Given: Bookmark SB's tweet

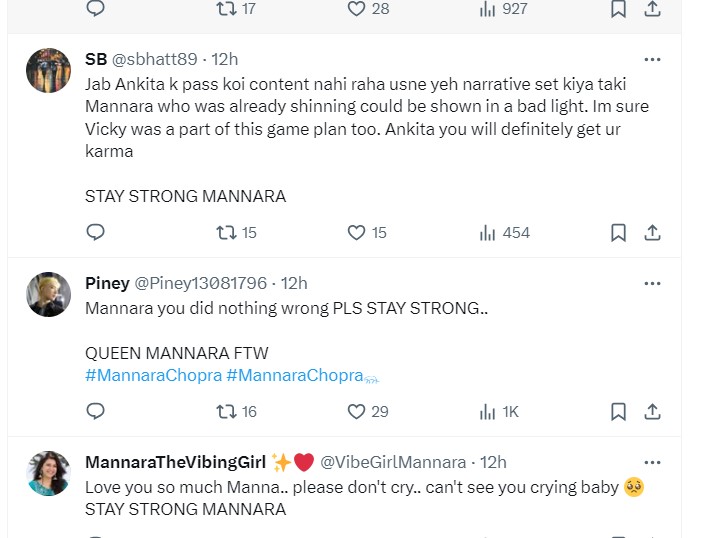Looking at the screenshot, I should point(618,233).
